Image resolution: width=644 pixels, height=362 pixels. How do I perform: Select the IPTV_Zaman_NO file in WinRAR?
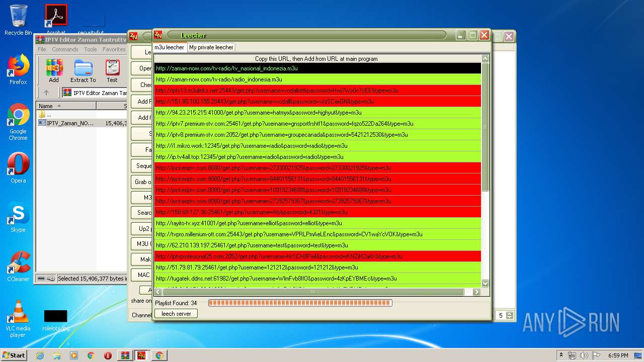pos(69,123)
